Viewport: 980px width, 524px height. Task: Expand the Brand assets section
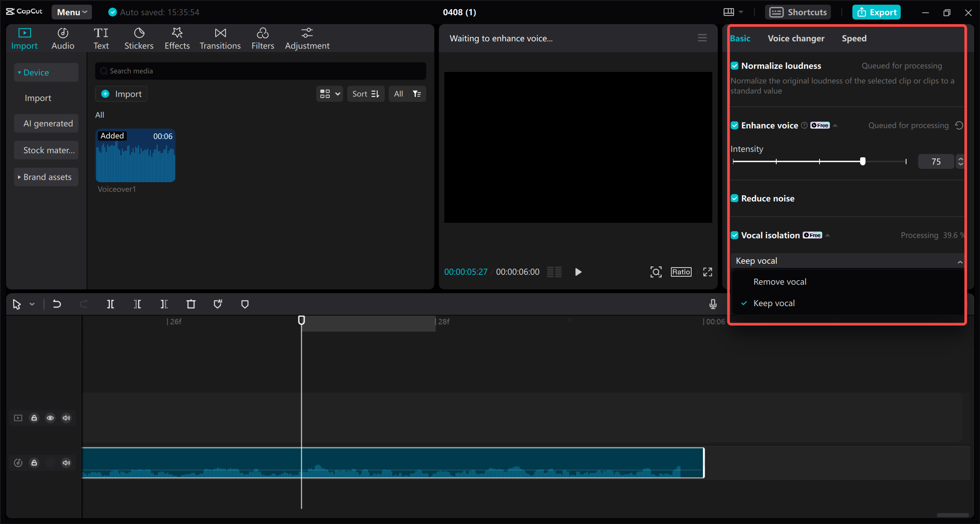(x=46, y=176)
